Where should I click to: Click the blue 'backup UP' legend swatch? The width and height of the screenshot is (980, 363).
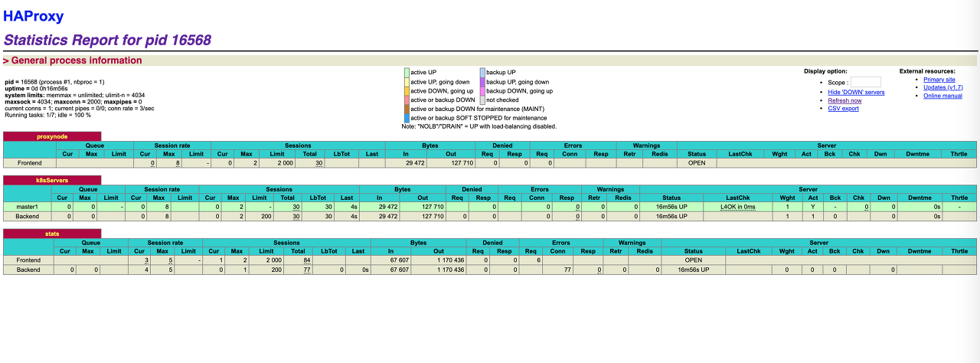pyautogui.click(x=482, y=73)
